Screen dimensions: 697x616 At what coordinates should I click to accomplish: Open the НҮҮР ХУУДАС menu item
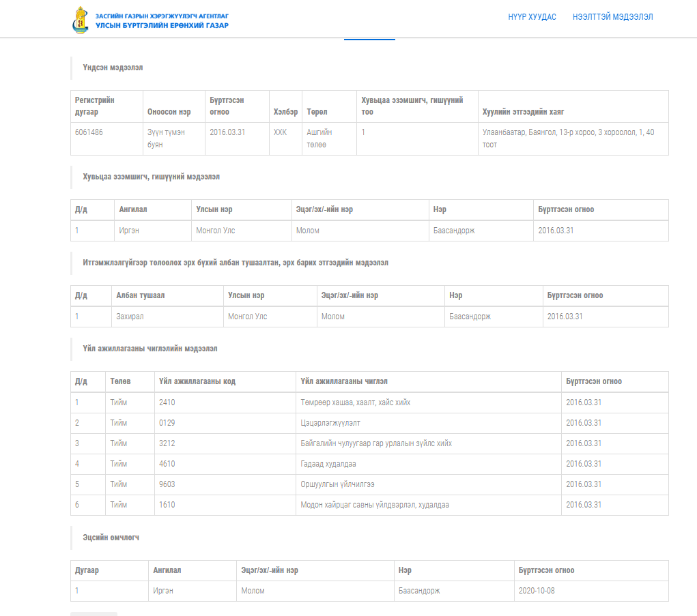pyautogui.click(x=532, y=17)
